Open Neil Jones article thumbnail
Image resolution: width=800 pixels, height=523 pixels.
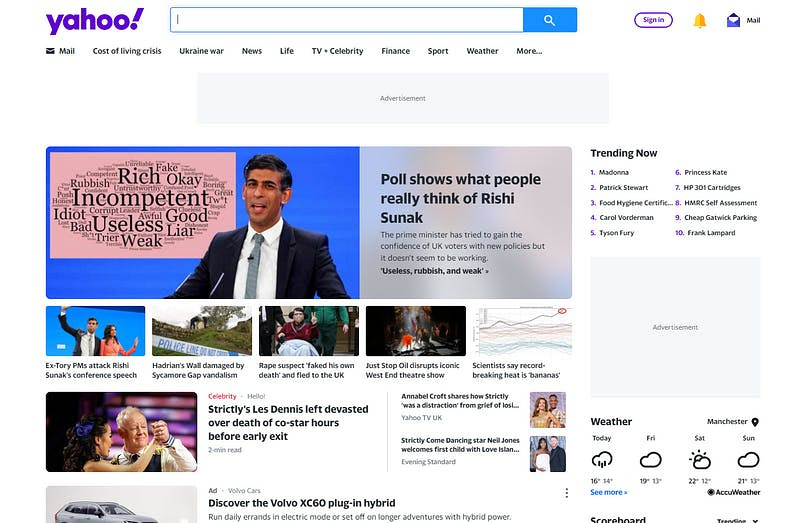pos(547,454)
